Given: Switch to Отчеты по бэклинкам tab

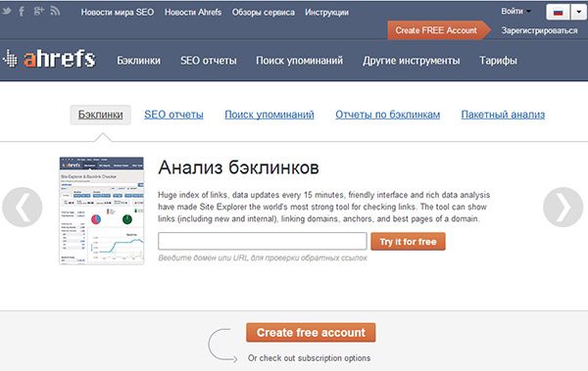Looking at the screenshot, I should pos(387,115).
